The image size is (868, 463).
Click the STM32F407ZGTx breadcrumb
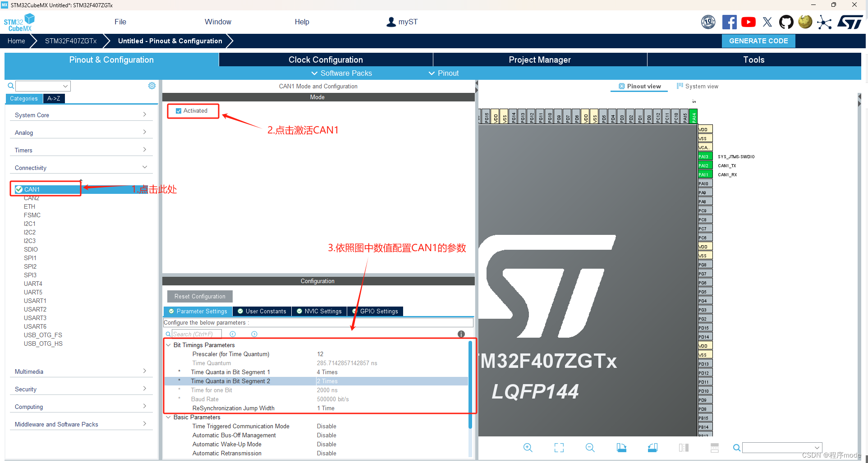71,41
